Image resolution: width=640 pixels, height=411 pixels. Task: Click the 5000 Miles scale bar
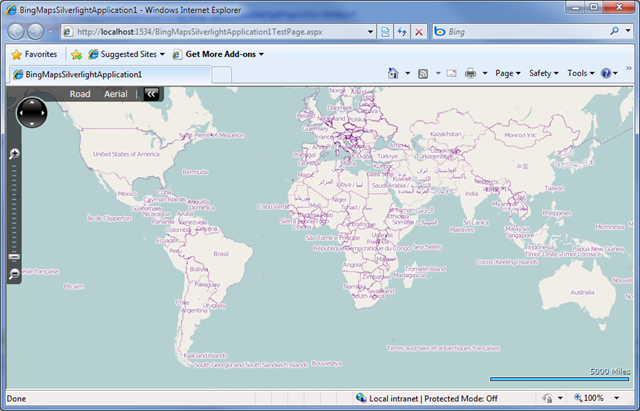point(559,379)
